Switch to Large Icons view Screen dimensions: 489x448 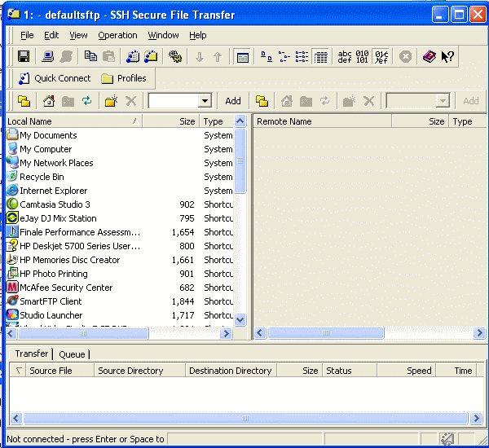pyautogui.click(x=266, y=56)
